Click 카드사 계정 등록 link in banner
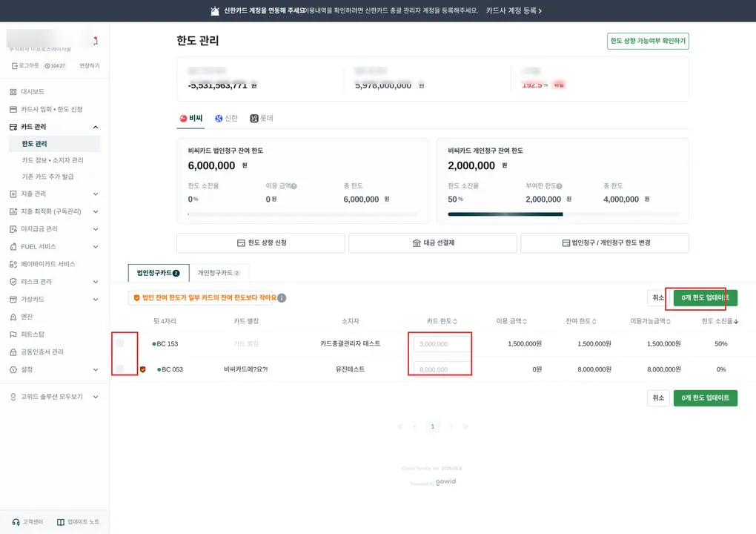This screenshot has width=756, height=534. point(514,10)
